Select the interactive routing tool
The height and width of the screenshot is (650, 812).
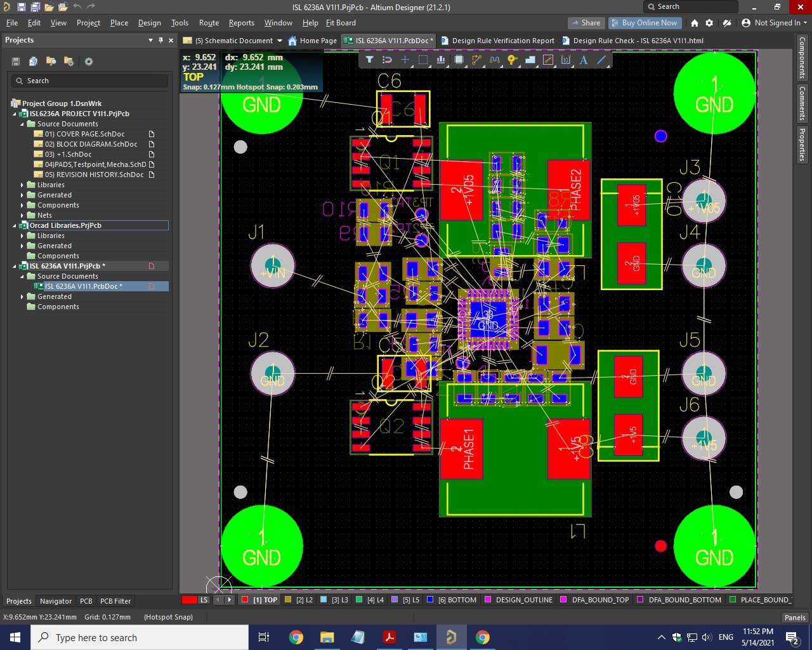coord(476,60)
